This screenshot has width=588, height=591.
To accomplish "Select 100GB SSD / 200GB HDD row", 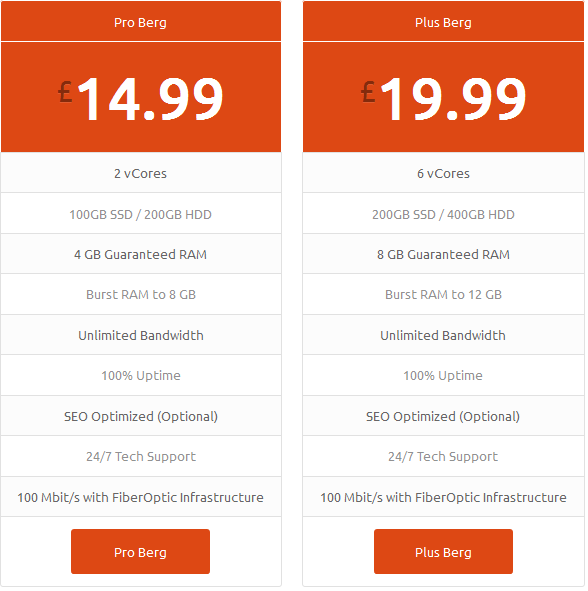I will point(141,214).
